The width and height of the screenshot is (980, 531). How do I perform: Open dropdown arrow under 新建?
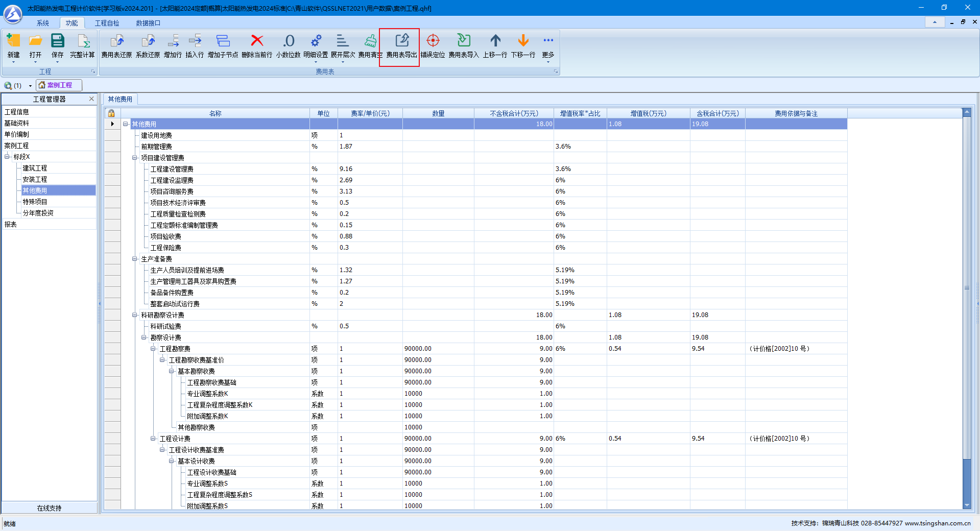pos(13,62)
